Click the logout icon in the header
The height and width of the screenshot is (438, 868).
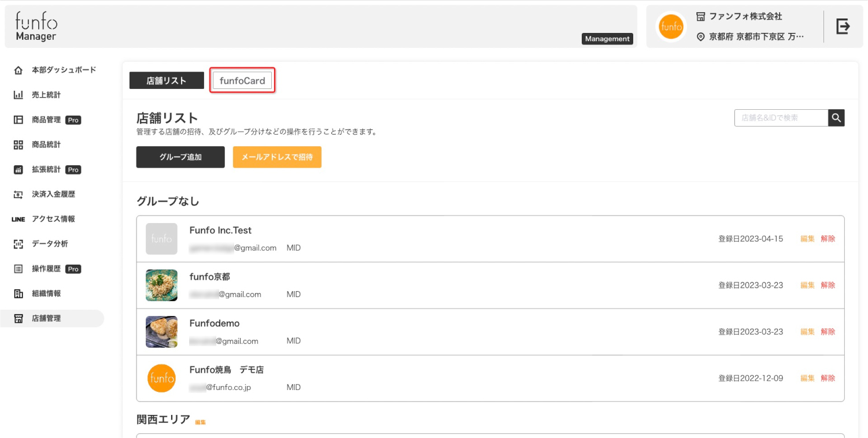click(x=843, y=26)
